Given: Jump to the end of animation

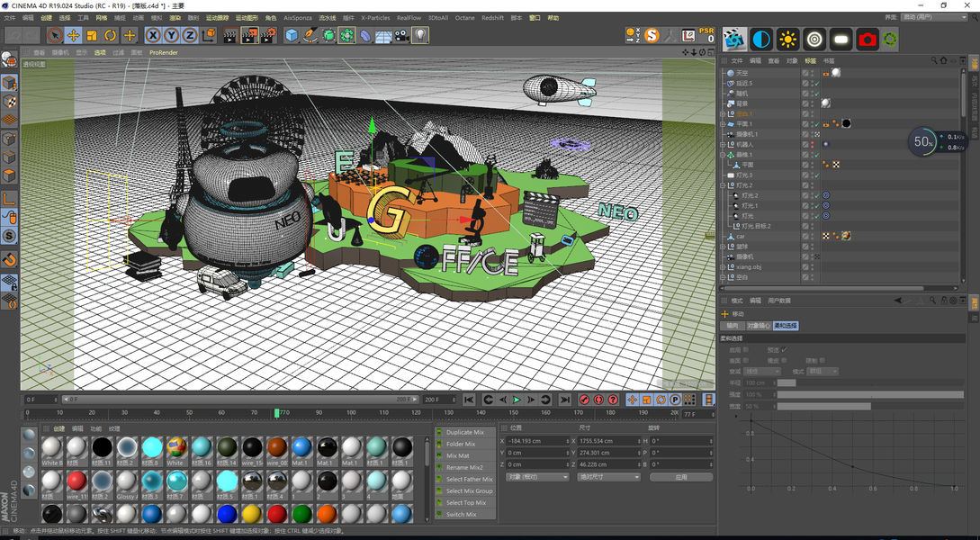Looking at the screenshot, I should coord(564,400).
